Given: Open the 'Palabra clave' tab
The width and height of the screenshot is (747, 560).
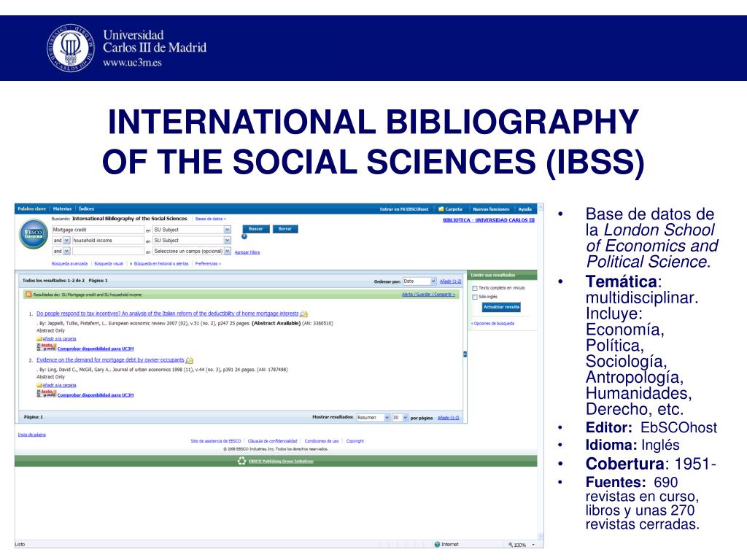Looking at the screenshot, I should (x=32, y=209).
